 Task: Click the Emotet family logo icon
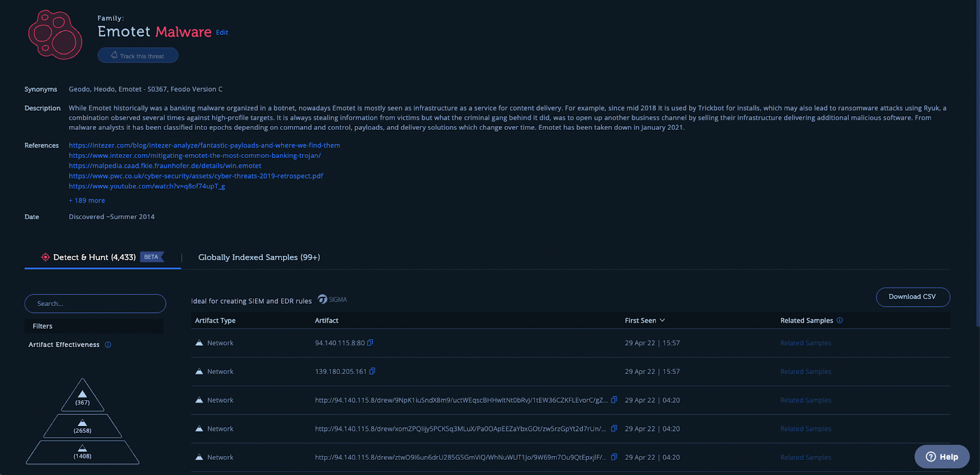(55, 34)
